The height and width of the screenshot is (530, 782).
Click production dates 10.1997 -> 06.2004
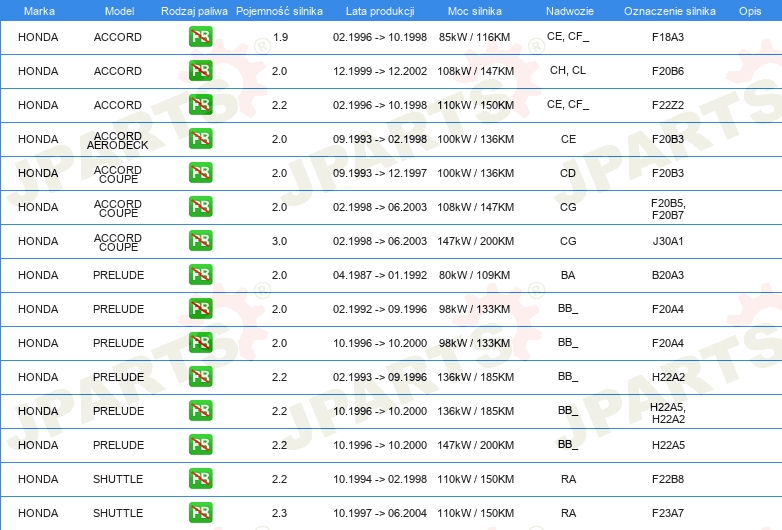380,513
